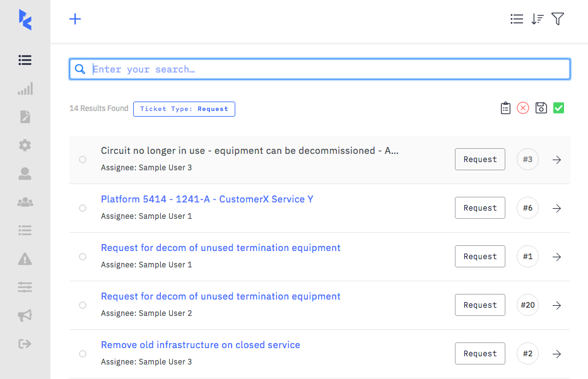The image size is (588, 379).
Task: Open 'Remove old infrastructure on closed service' link
Action: tap(200, 345)
